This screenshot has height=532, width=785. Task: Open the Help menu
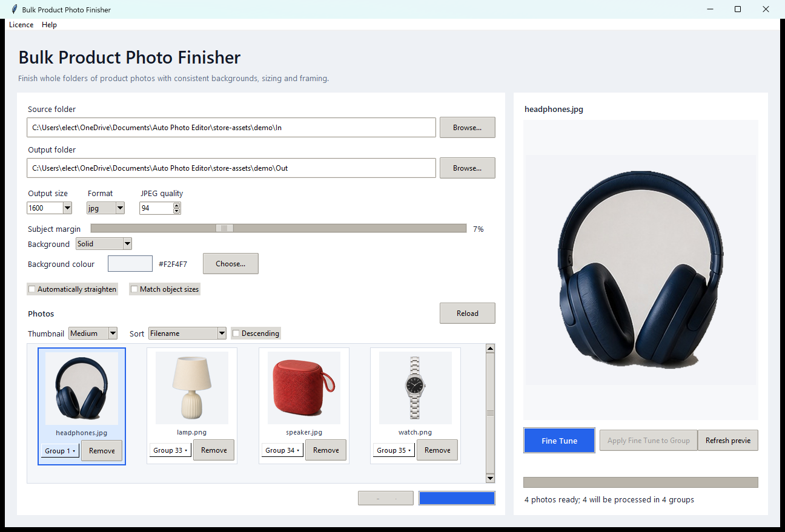point(49,25)
